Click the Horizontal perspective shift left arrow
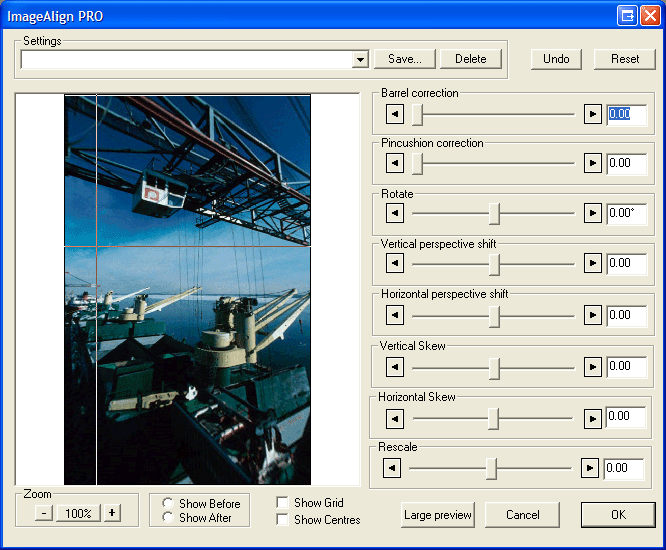Image resolution: width=666 pixels, height=550 pixels. tap(395, 315)
